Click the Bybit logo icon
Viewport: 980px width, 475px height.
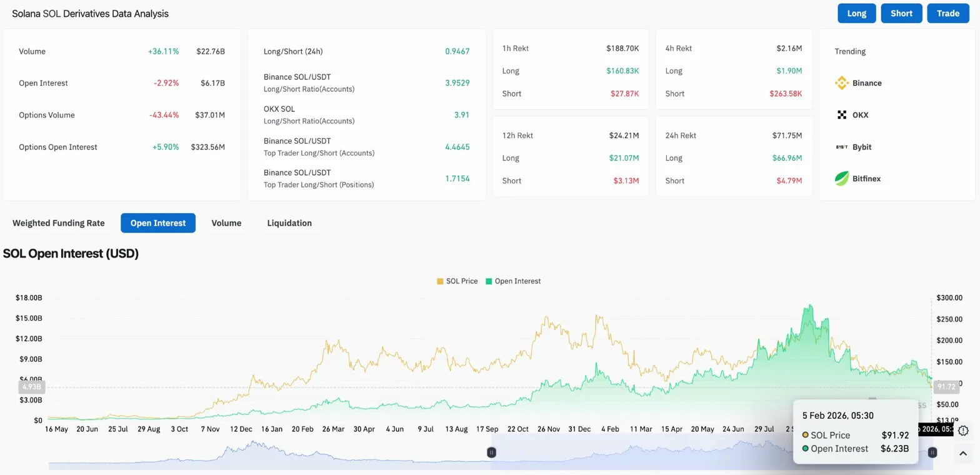842,147
